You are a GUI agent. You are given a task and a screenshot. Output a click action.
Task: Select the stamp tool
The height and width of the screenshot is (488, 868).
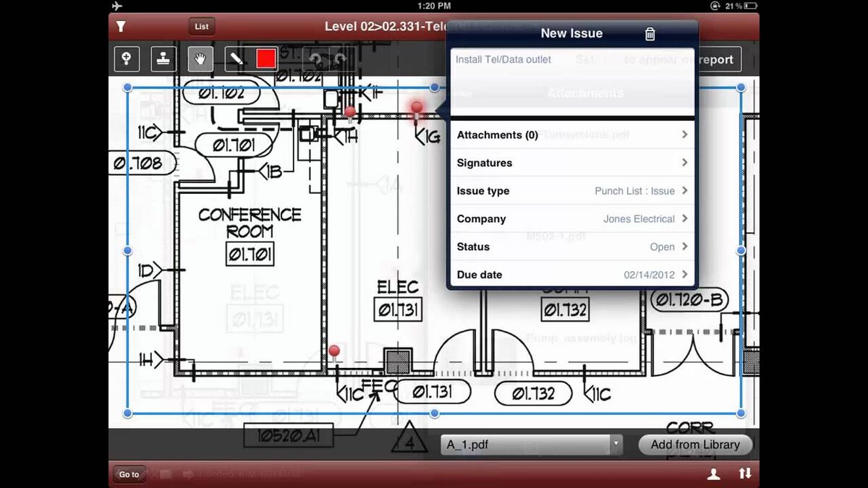click(x=163, y=59)
